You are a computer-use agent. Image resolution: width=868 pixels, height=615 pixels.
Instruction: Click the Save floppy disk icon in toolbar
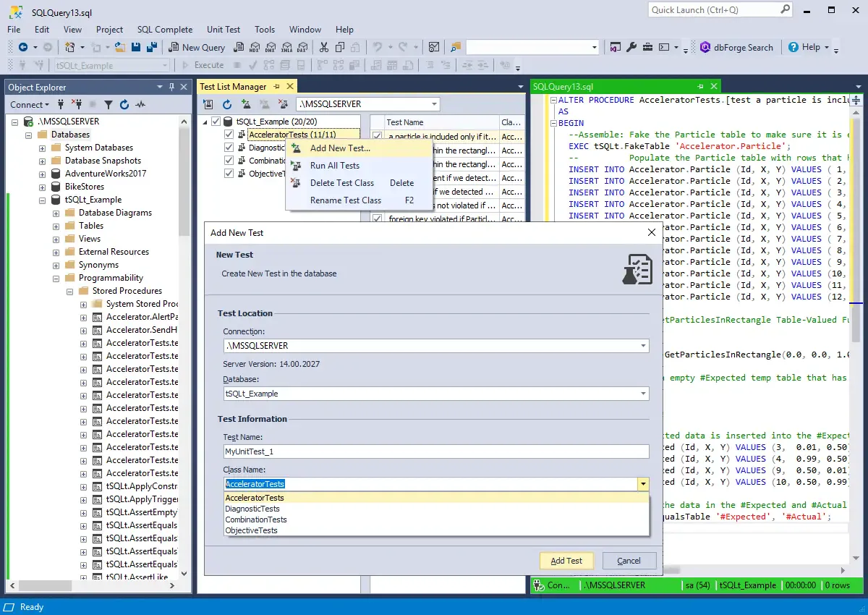click(x=137, y=47)
